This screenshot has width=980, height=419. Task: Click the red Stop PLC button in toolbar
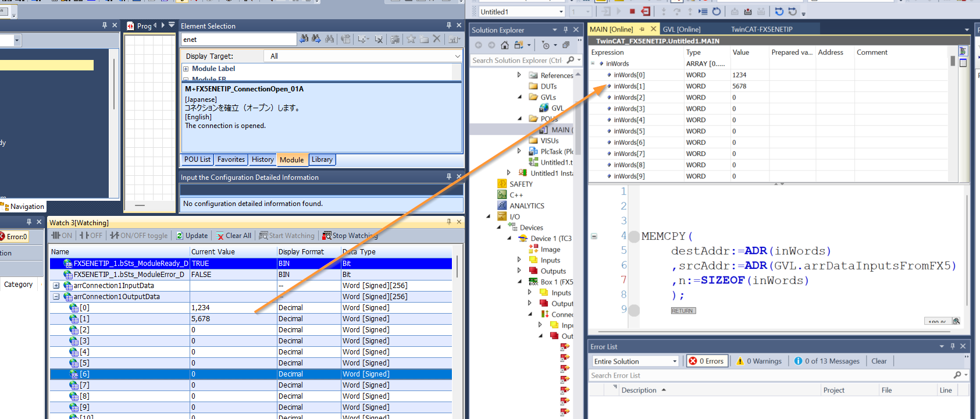632,12
